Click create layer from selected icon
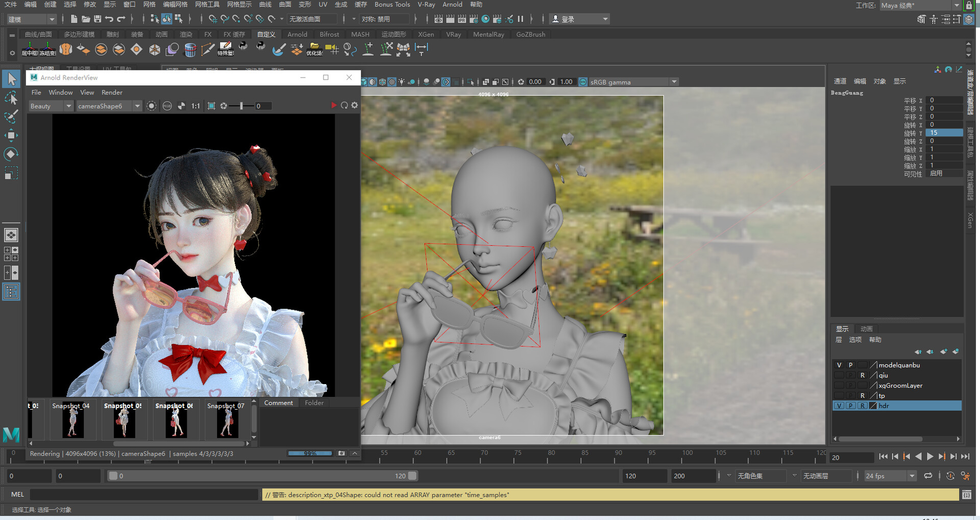The width and height of the screenshot is (980, 520). click(955, 351)
